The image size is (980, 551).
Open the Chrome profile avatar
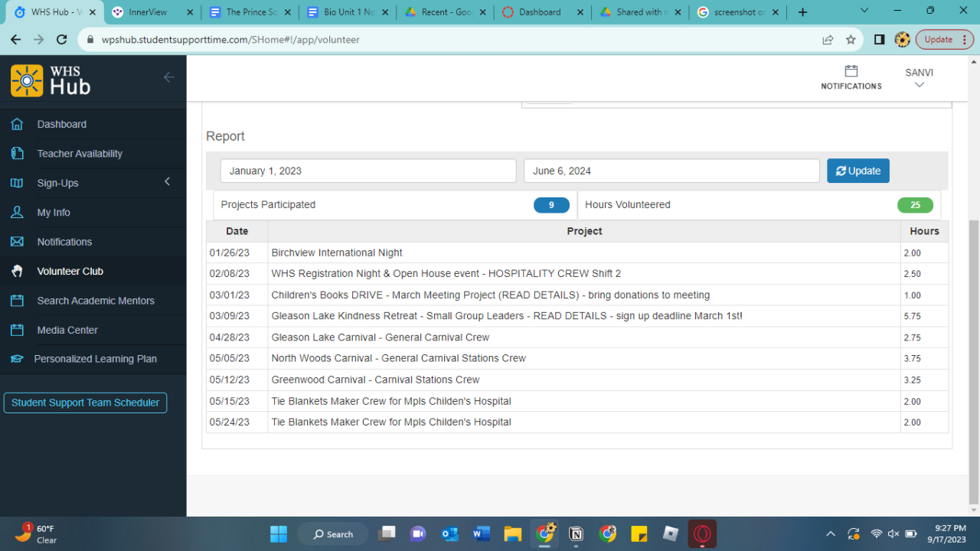902,40
